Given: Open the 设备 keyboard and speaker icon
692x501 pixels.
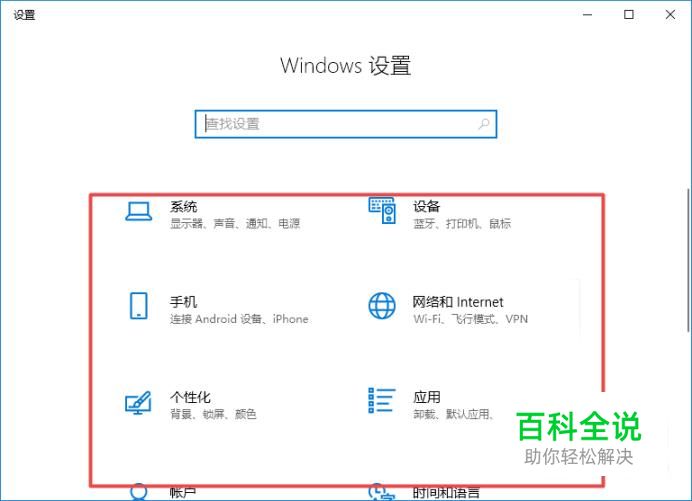Looking at the screenshot, I should pos(382,211).
